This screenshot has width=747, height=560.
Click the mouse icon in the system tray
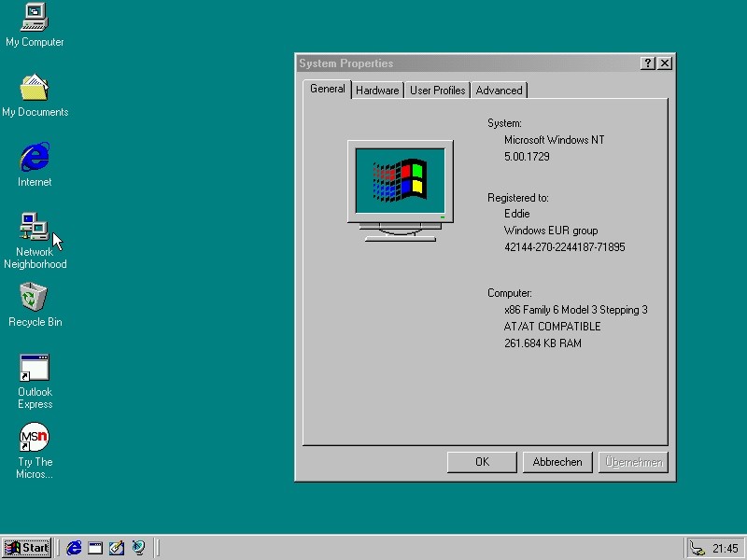click(698, 548)
